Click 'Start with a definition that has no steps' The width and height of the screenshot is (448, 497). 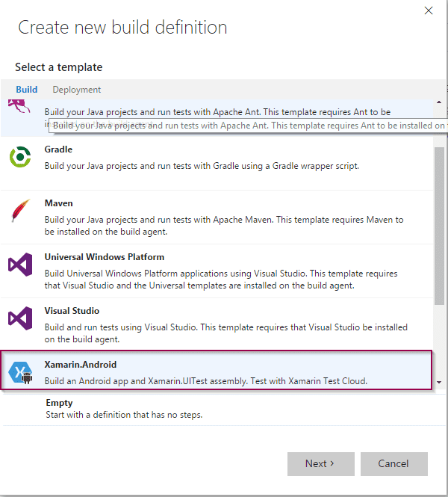point(124,415)
